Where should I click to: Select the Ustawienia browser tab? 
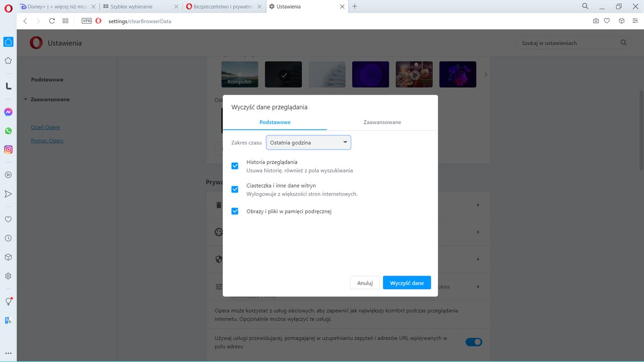306,7
